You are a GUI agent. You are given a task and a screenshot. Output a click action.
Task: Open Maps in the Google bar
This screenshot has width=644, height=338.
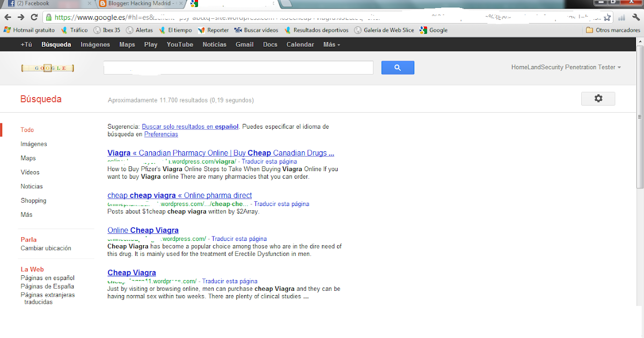tap(127, 45)
